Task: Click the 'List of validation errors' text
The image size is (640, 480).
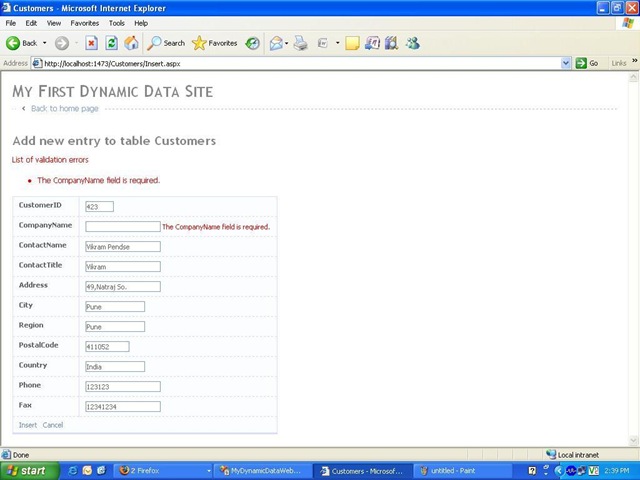Action: coord(50,160)
